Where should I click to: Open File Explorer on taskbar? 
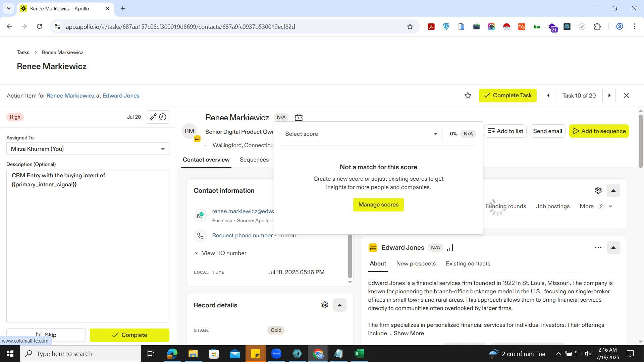(x=193, y=354)
